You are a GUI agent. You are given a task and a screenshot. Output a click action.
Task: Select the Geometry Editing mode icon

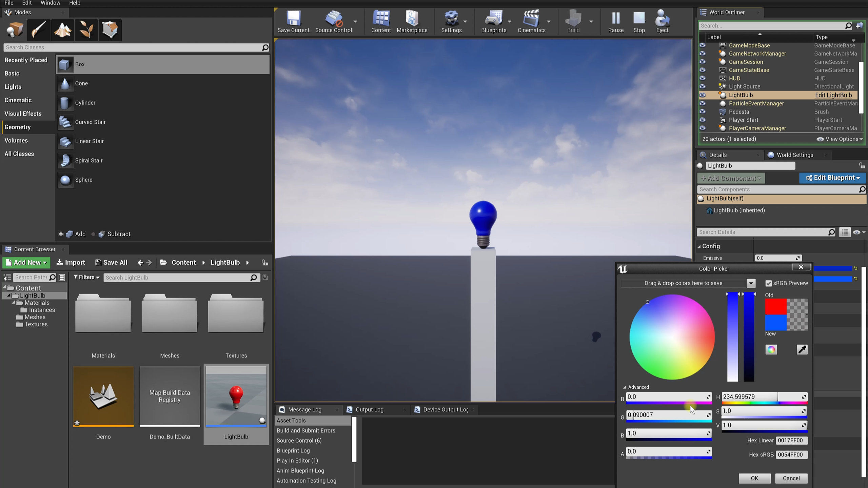point(110,30)
